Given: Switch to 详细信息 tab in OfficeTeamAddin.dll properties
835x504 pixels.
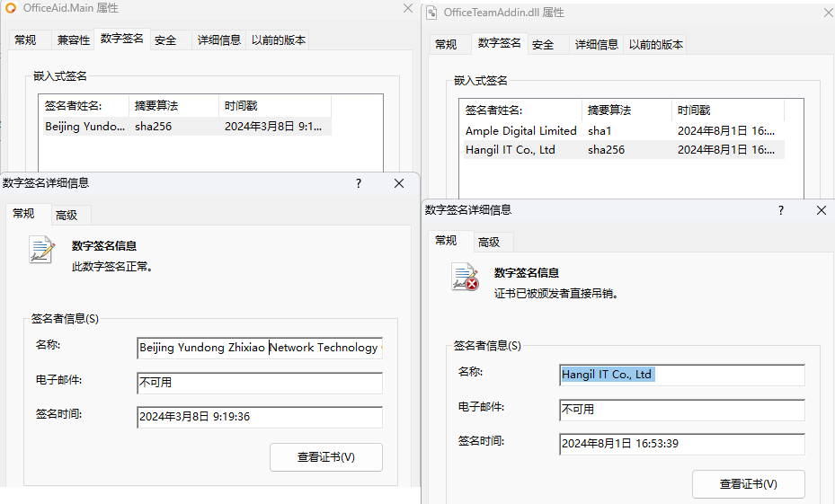Looking at the screenshot, I should point(597,45).
